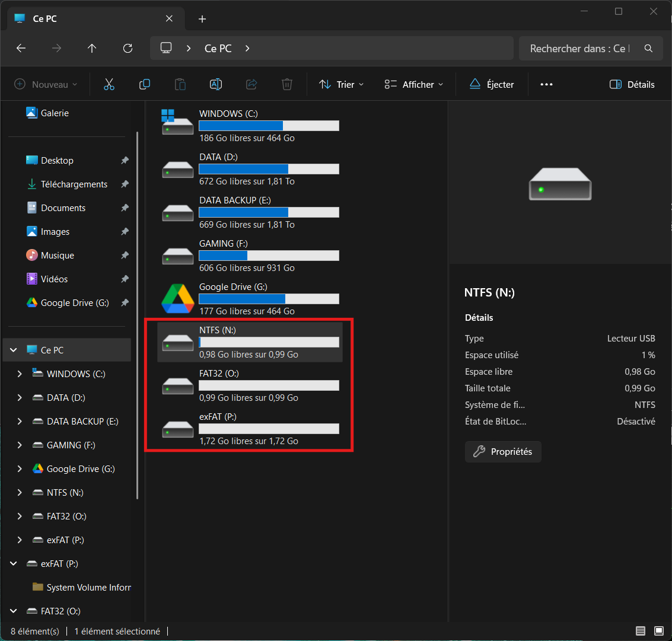This screenshot has width=672, height=641.
Task: Unpin Desktop from quick access
Action: [x=125, y=161]
